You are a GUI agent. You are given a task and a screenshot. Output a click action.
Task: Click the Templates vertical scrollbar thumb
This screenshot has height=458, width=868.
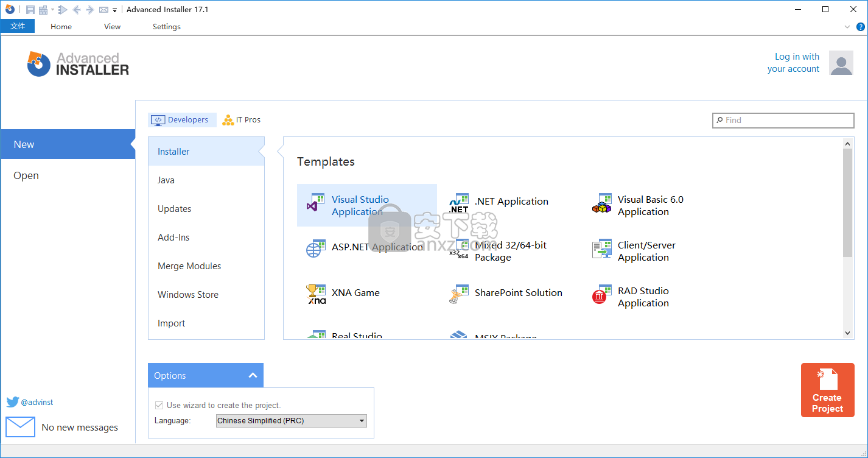click(x=848, y=202)
